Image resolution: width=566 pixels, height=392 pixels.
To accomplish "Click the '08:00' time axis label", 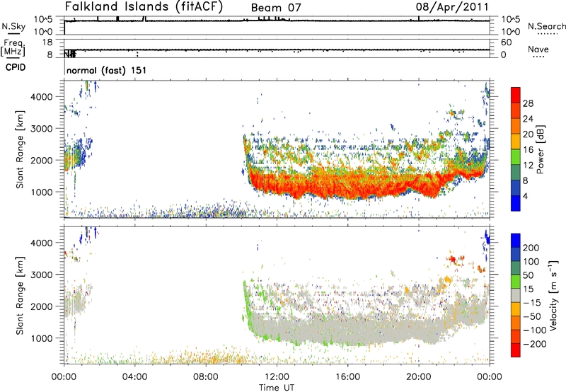I will [x=206, y=377].
